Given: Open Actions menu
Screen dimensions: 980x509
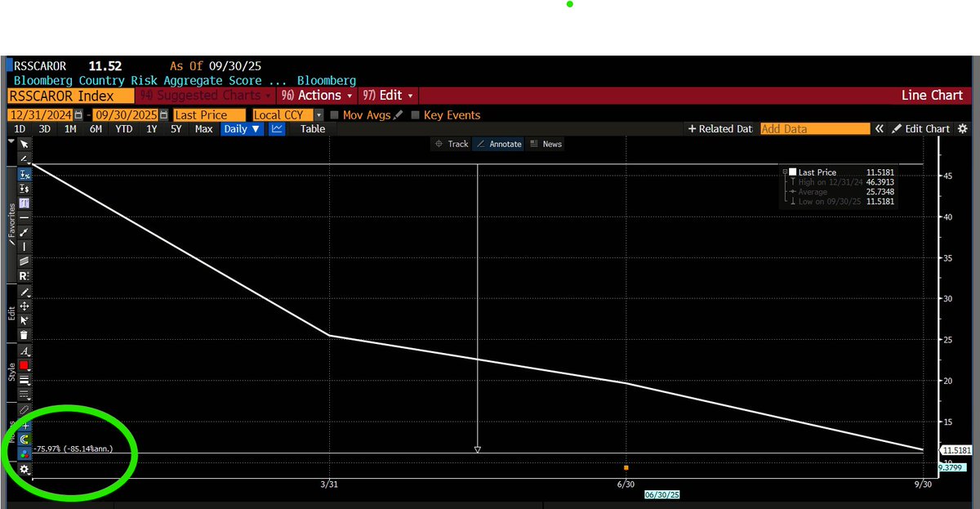Looking at the screenshot, I should point(318,96).
